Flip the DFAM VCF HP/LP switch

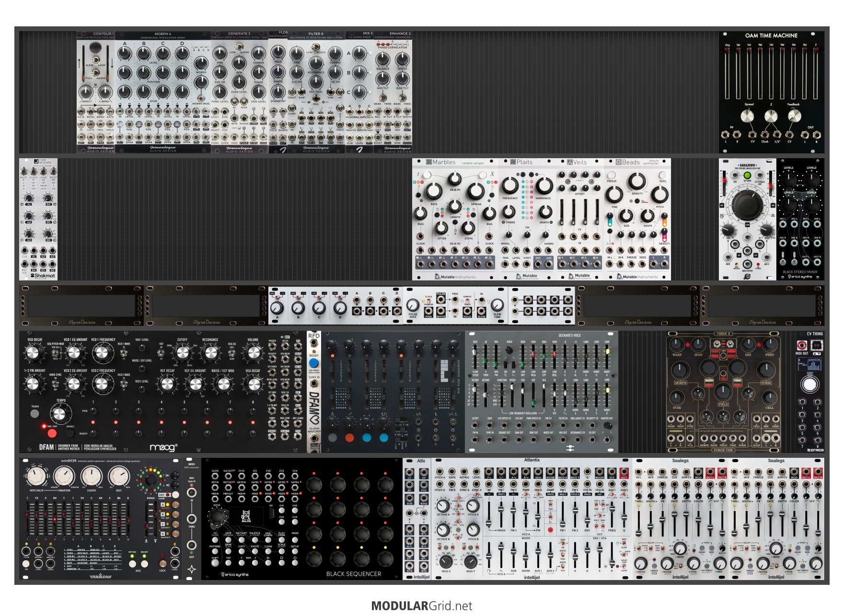(162, 353)
